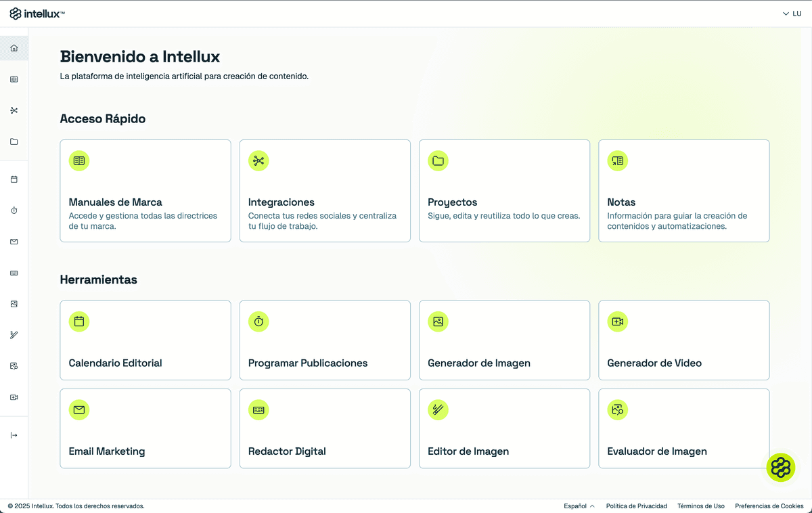Open the Evaluador de Imagen tool title

click(657, 451)
